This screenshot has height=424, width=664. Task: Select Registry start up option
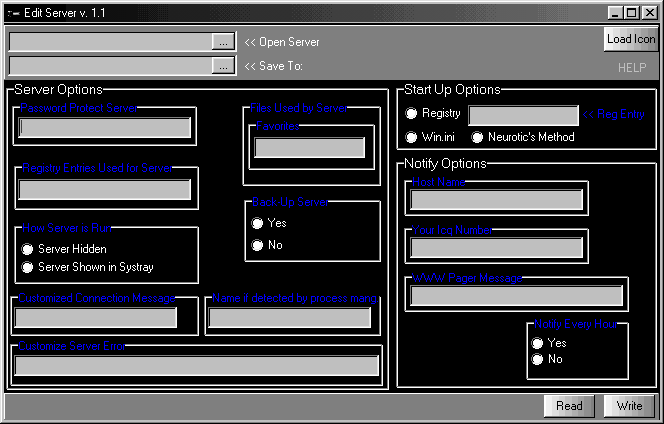tap(411, 114)
